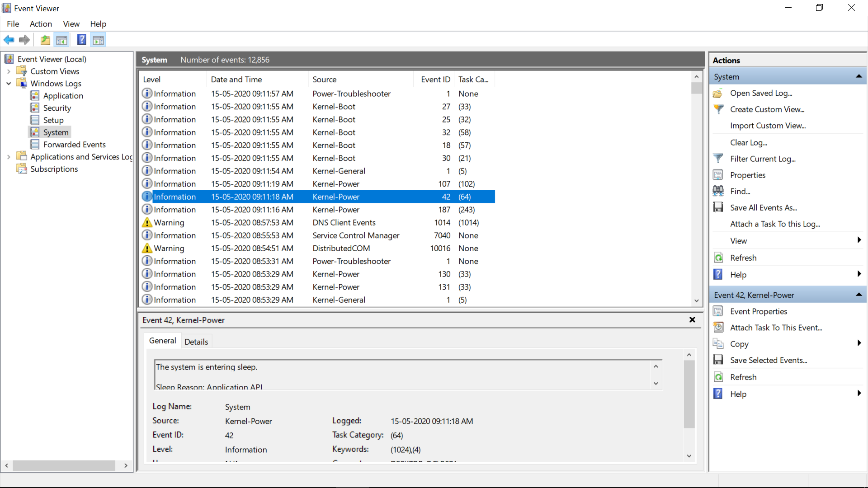Collapse the Windows Logs tree node
Screen dimensions: 868x488
point(9,84)
